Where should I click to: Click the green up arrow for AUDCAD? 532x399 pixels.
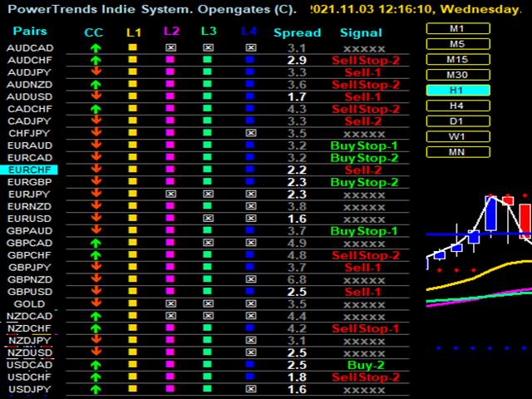tap(96, 48)
